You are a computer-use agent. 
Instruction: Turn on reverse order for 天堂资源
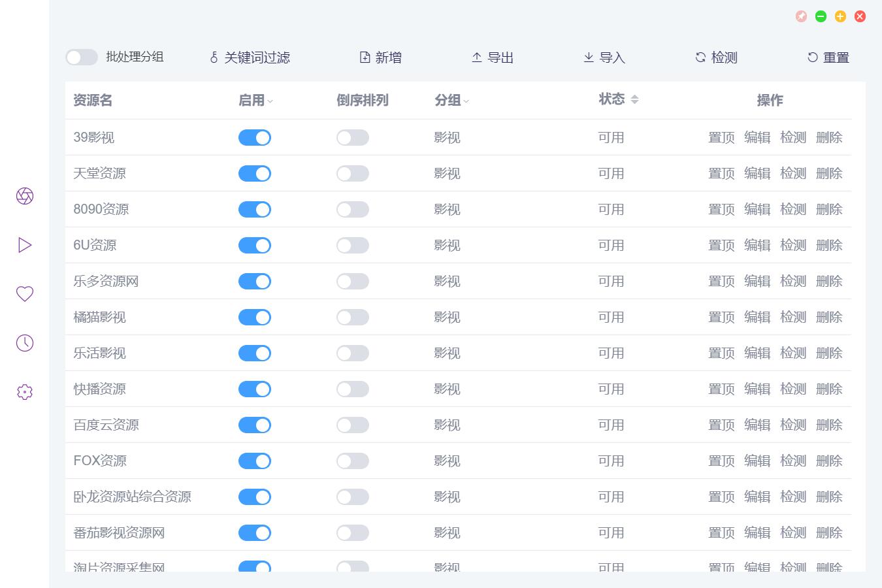[353, 173]
